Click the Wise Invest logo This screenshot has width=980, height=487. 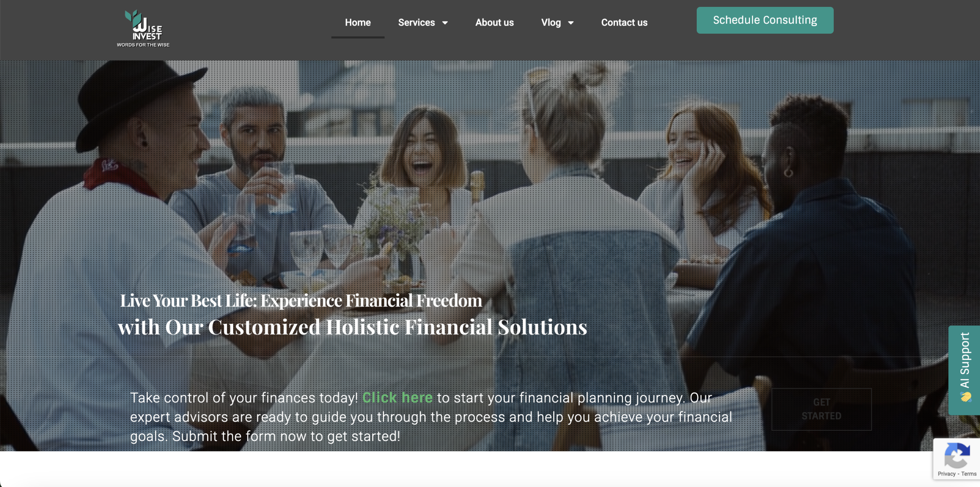(x=143, y=29)
